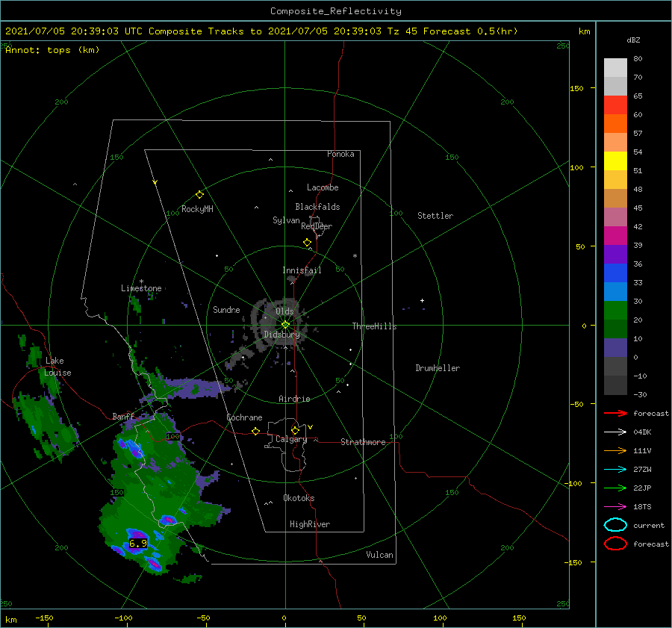672x628 pixels.
Task: Click the Limestone label
Action: coord(141,288)
